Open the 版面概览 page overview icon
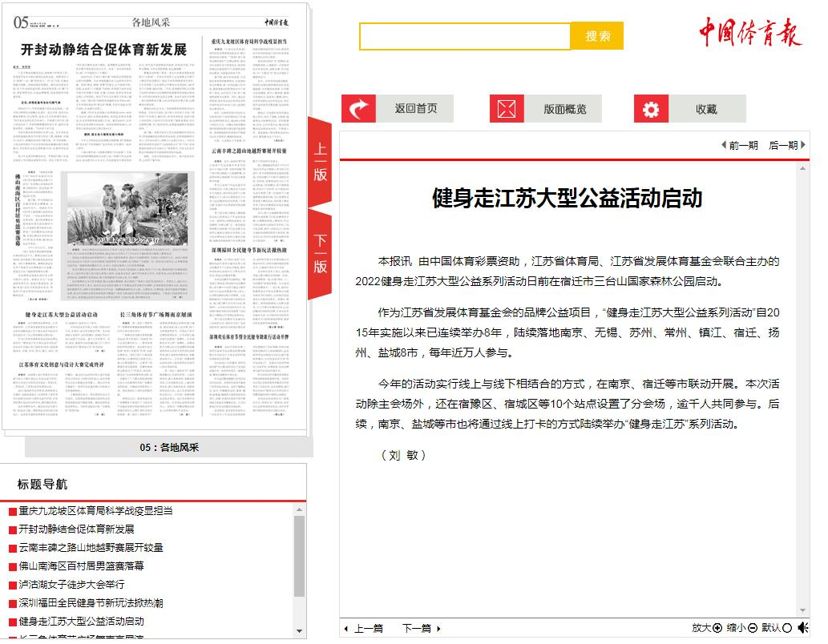 507,109
